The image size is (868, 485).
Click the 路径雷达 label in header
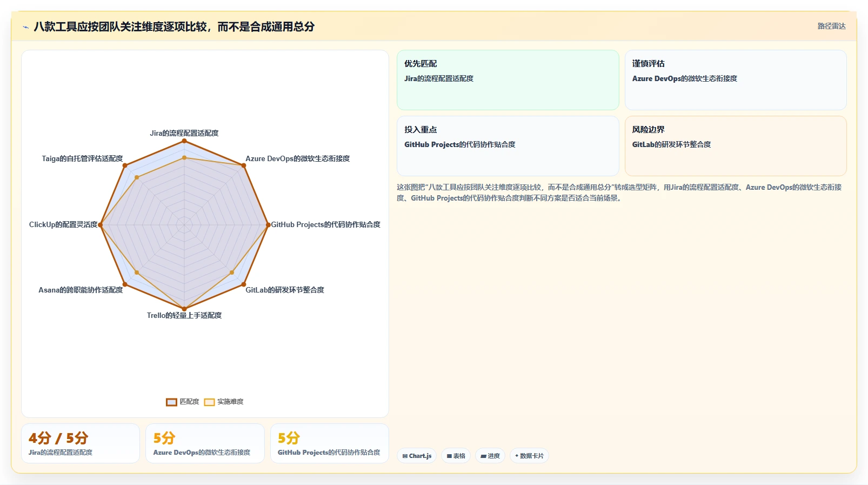tap(831, 26)
